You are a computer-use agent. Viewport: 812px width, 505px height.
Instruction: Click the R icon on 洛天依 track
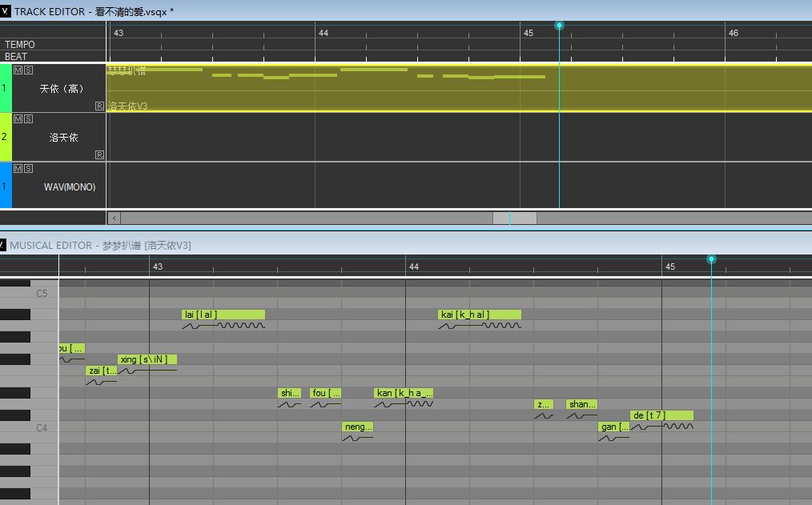(x=99, y=154)
